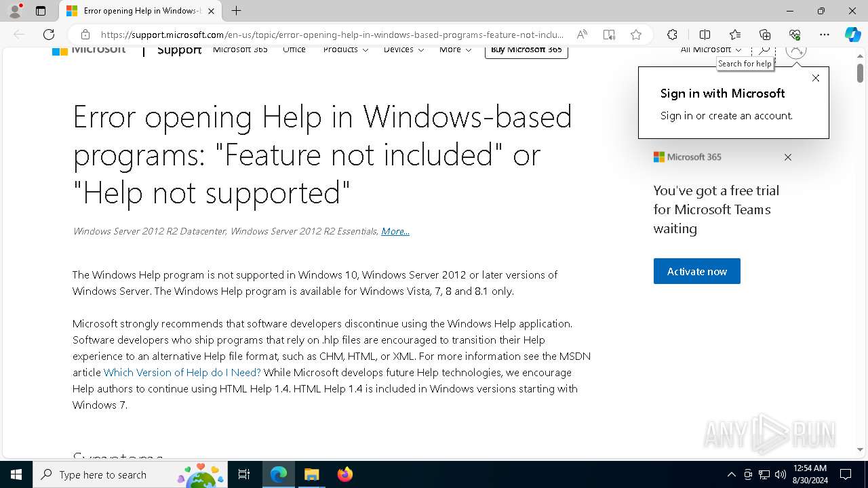868x488 pixels.
Task: Click the Search for help magnifier
Action: click(764, 50)
